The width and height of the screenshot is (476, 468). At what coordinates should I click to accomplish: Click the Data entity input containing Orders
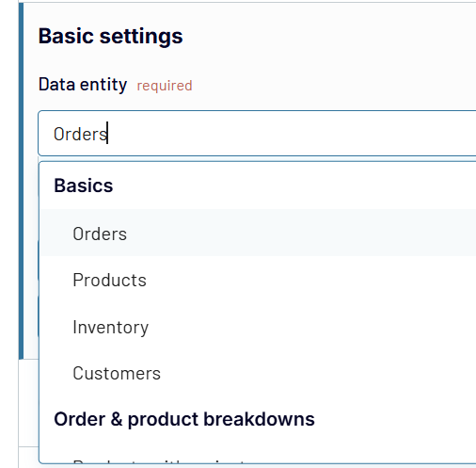point(257,134)
